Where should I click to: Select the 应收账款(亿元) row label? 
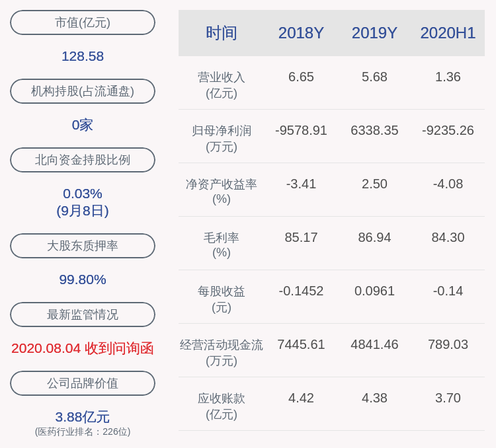[222, 406]
